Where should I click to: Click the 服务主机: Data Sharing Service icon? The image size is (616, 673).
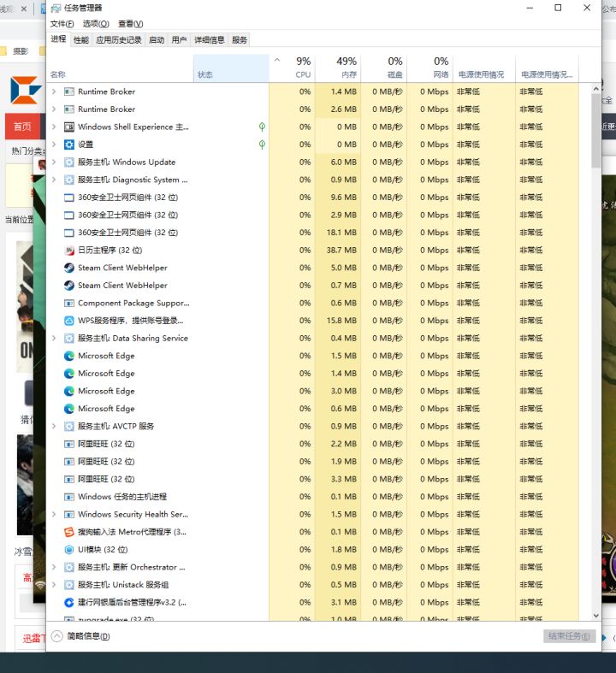68,339
